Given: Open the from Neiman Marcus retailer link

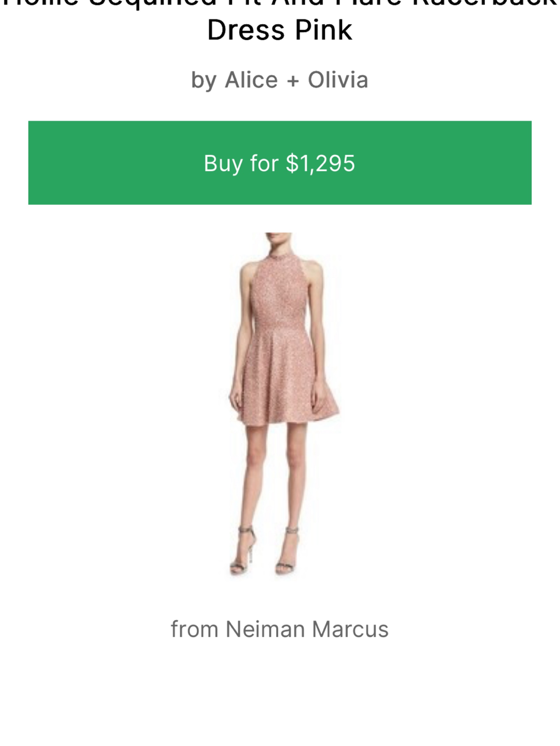Looking at the screenshot, I should 280,629.
